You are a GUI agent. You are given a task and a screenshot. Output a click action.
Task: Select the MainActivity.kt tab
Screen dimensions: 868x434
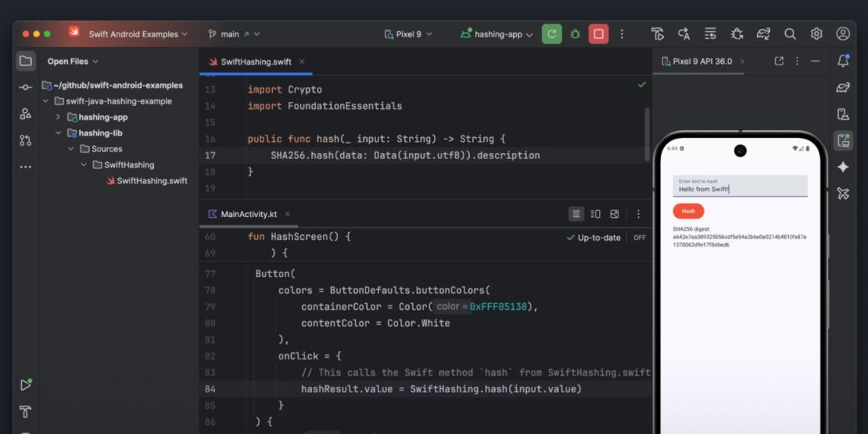pyautogui.click(x=248, y=214)
